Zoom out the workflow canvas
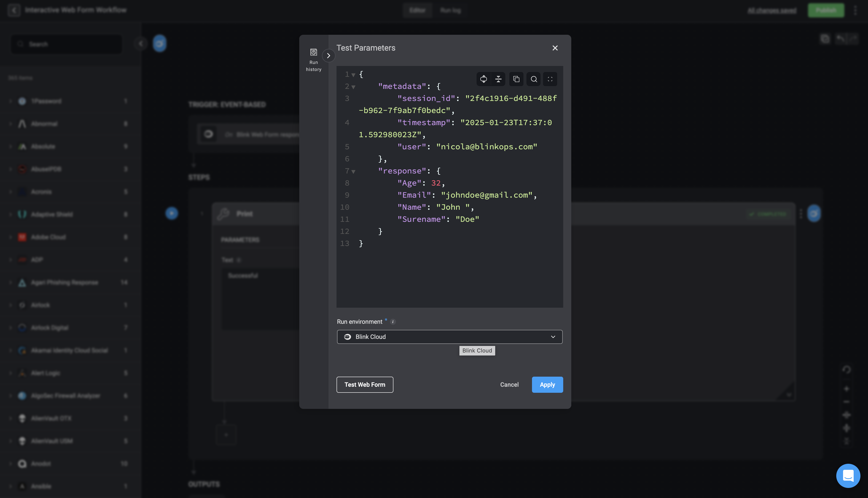Screen dimensions: 868x498 tap(846, 402)
